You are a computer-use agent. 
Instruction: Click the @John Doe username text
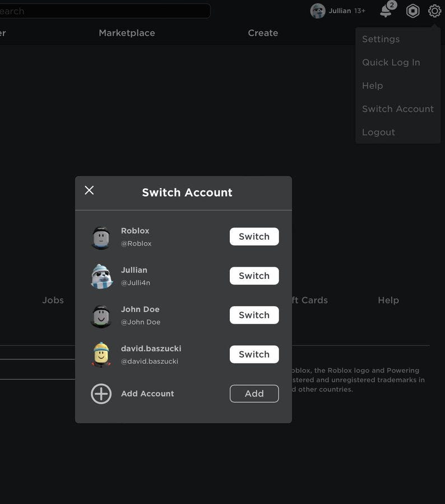[x=141, y=322]
